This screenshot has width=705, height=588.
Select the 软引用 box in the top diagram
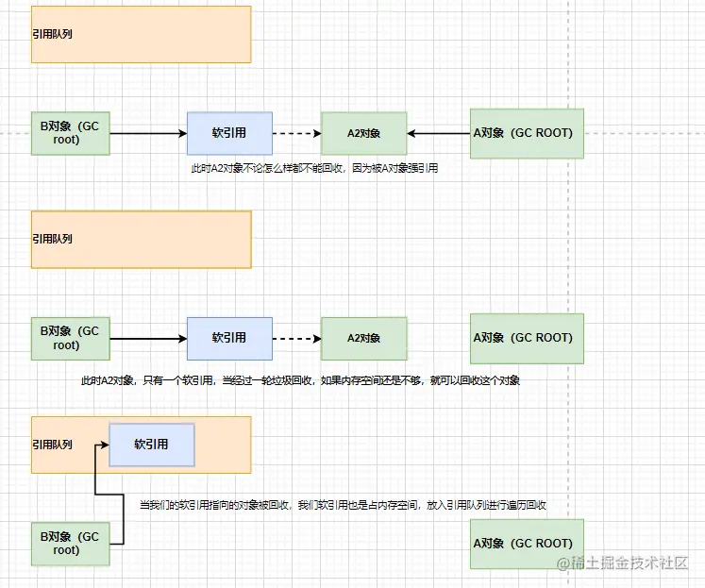pos(229,133)
